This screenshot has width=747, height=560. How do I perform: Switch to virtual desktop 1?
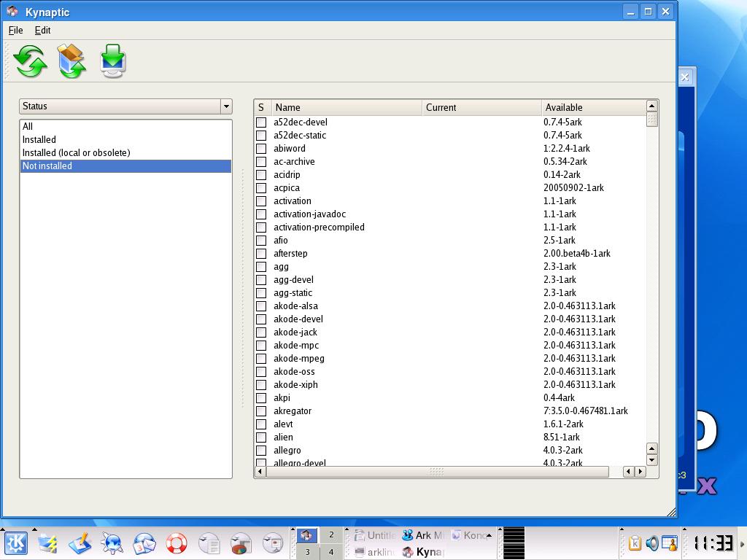[x=307, y=535]
